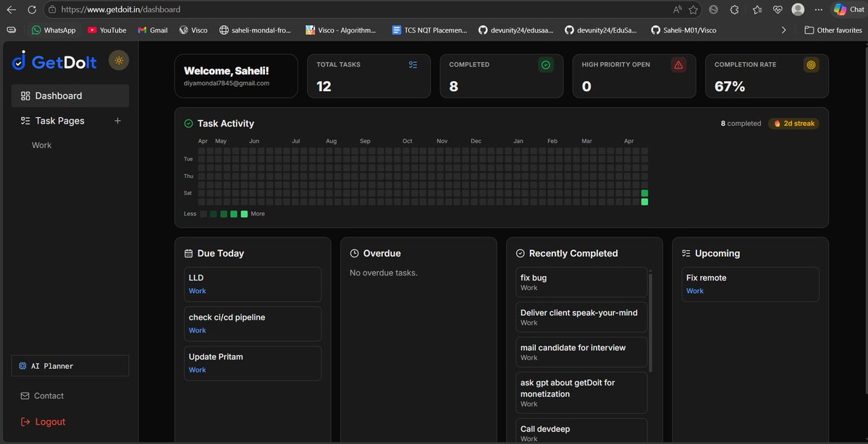Click the High Priority warning triangle icon
Image resolution: width=868 pixels, height=444 pixels.
click(678, 64)
